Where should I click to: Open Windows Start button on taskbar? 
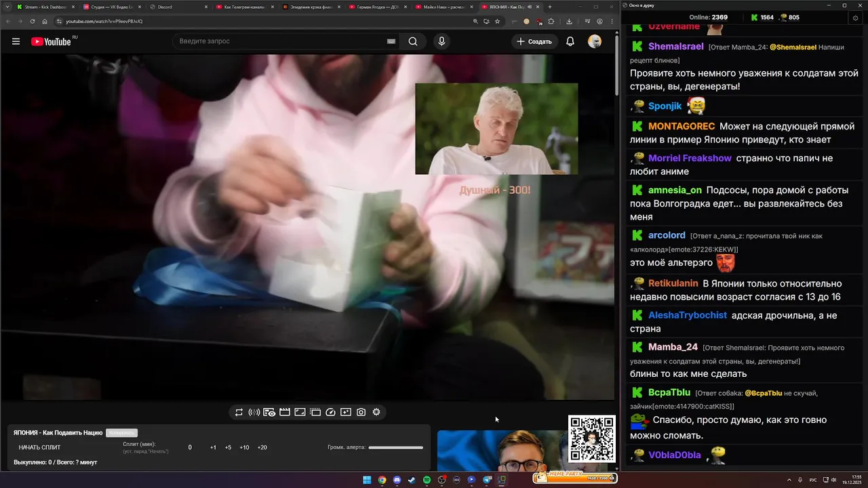367,480
